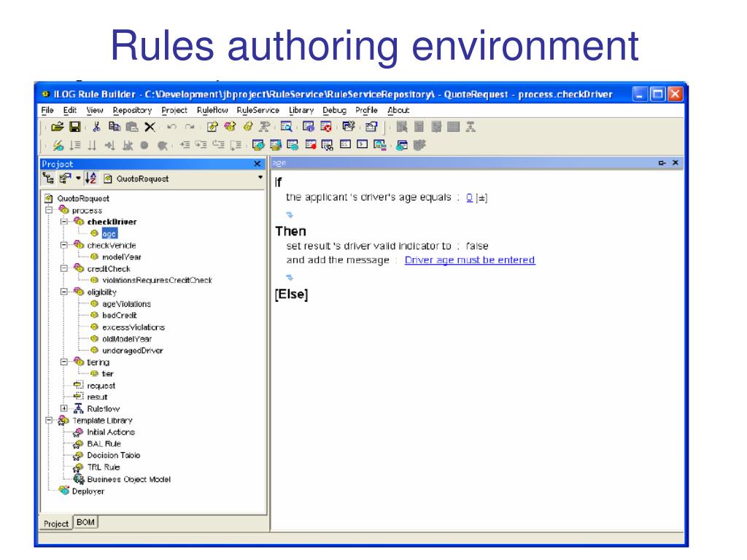747x560 pixels.
Task: Click the new rule pencil-page toolbar icon
Action: 212,127
